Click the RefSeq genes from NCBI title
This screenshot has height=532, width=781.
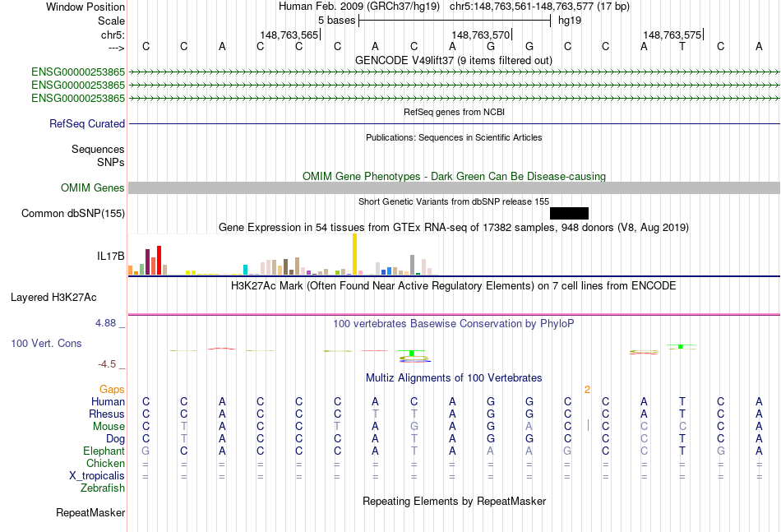coord(454,112)
